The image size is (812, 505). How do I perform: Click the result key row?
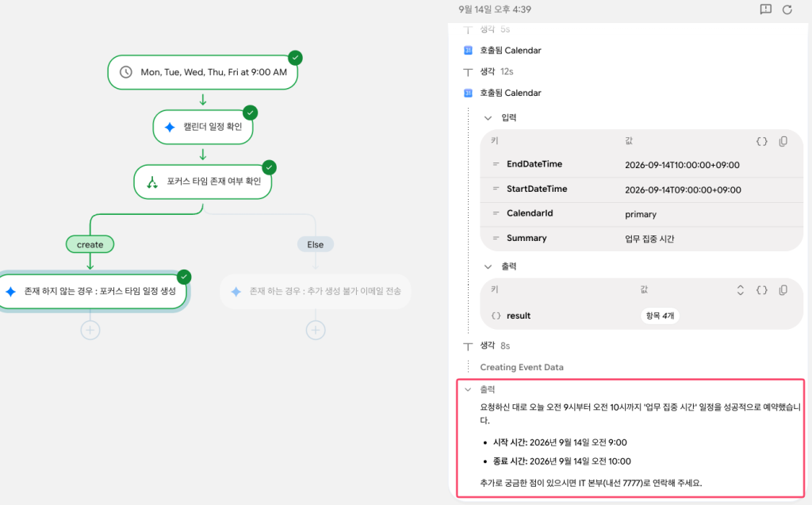click(641, 316)
